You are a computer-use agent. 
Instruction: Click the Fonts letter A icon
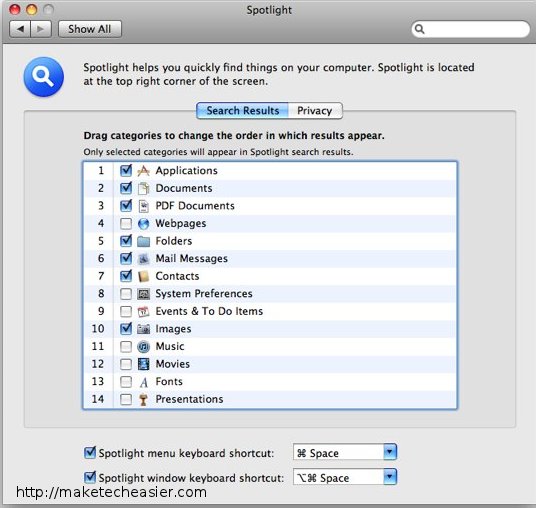144,382
